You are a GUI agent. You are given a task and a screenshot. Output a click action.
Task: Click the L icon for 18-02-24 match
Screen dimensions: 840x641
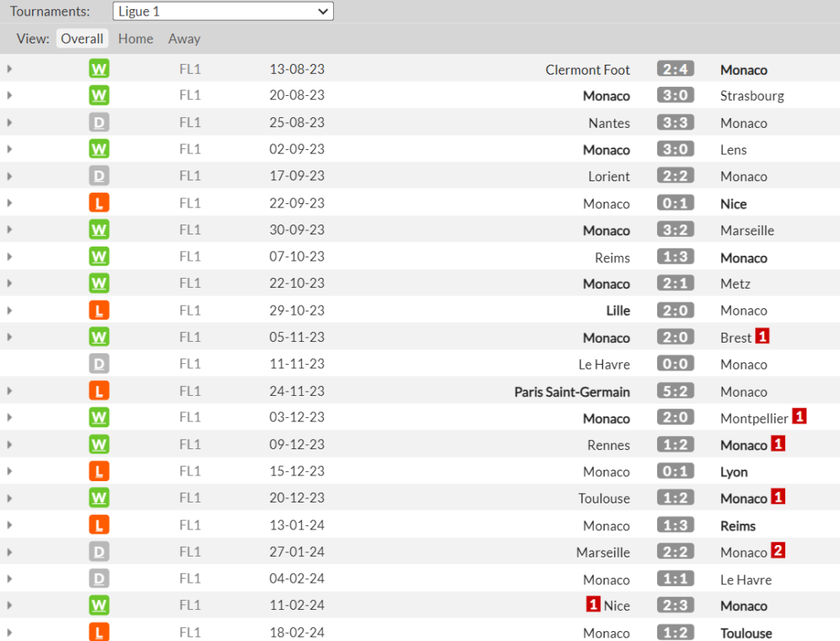tap(99, 632)
